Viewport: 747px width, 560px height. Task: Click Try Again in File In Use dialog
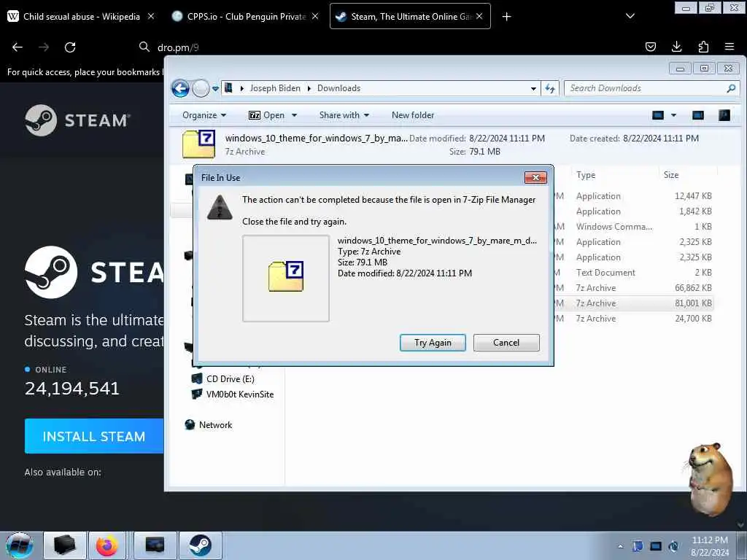click(433, 343)
